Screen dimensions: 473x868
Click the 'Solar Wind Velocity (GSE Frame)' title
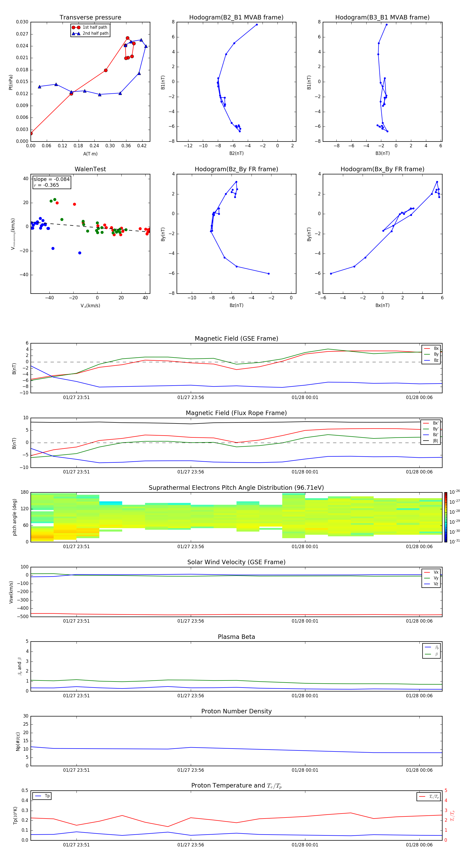coord(236,562)
